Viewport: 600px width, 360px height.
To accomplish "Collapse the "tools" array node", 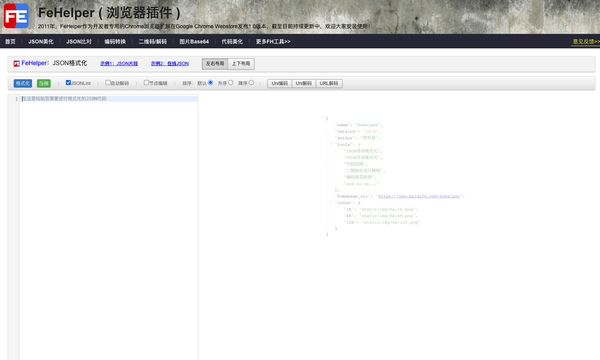I will pyautogui.click(x=331, y=144).
